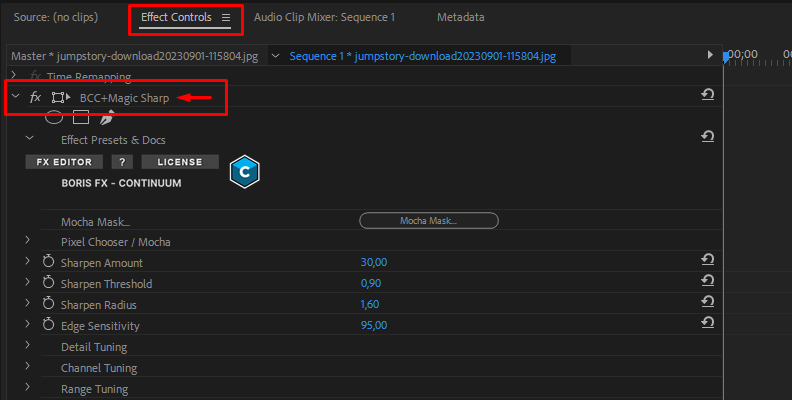The image size is (792, 400).
Task: Toggle the fx switch for BCC+Magic Sharp
Action: (35, 97)
